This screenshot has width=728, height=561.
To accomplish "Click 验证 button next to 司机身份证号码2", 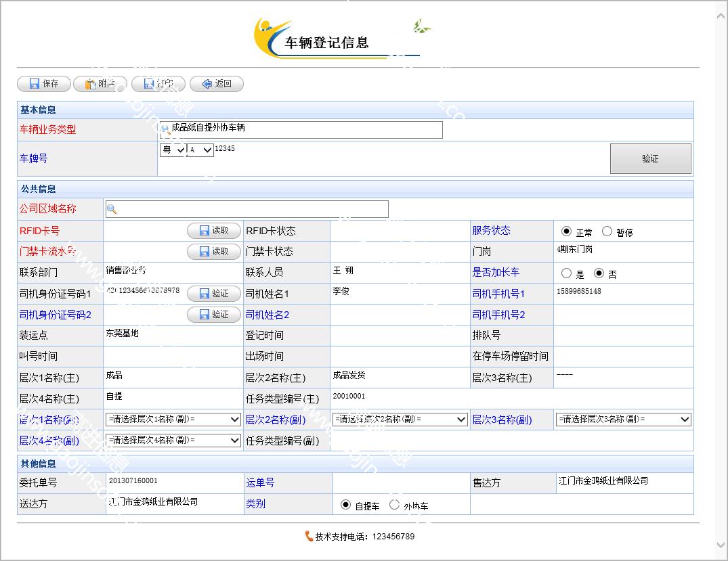I will pos(213,315).
